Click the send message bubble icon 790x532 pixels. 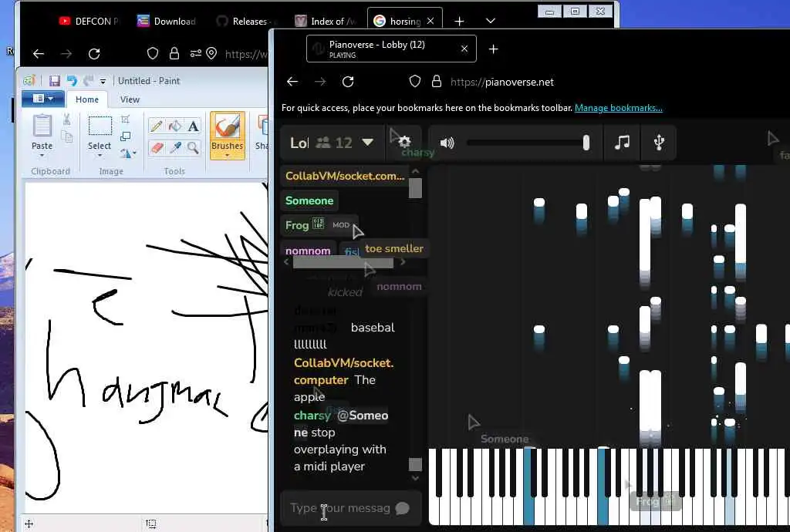coord(402,508)
